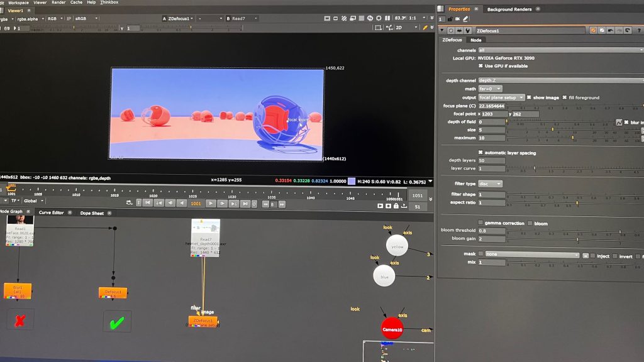The width and height of the screenshot is (644, 362).
Task: Undo last change in ZDefocus1 properties
Action: 610,30
